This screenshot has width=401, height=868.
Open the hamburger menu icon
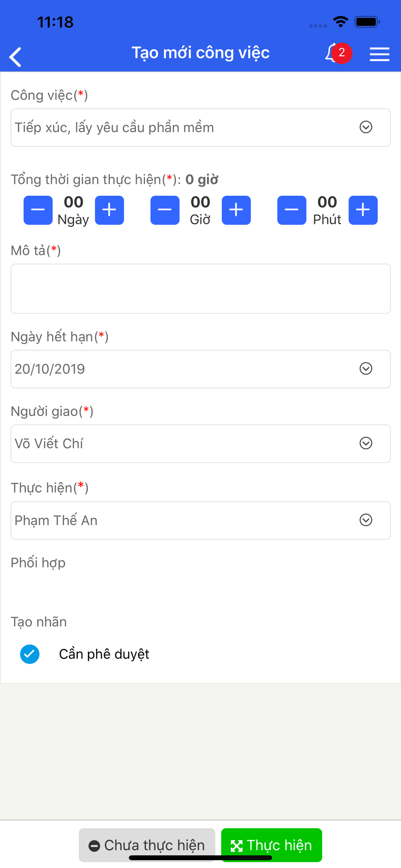(379, 54)
